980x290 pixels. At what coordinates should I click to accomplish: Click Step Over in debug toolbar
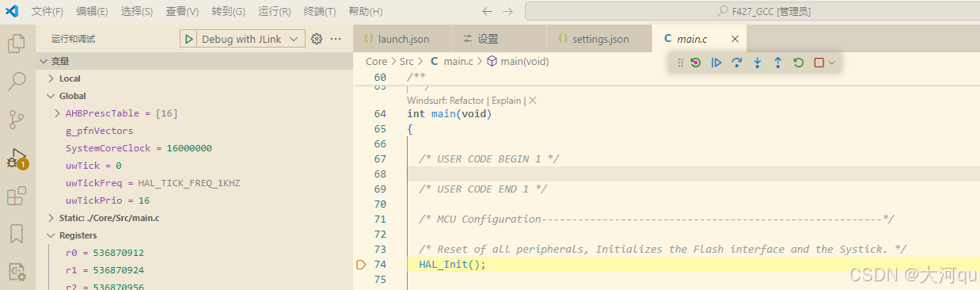tap(737, 63)
